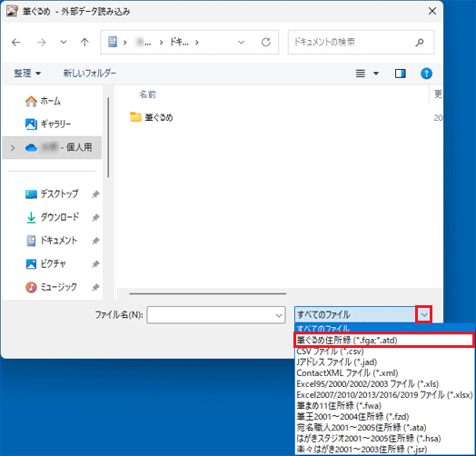Click the ドキュメントの検索 search box
The width and height of the screenshot is (476, 456).
(361, 42)
